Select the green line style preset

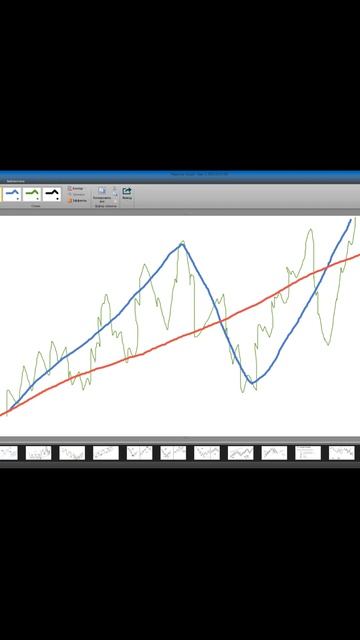(32, 194)
